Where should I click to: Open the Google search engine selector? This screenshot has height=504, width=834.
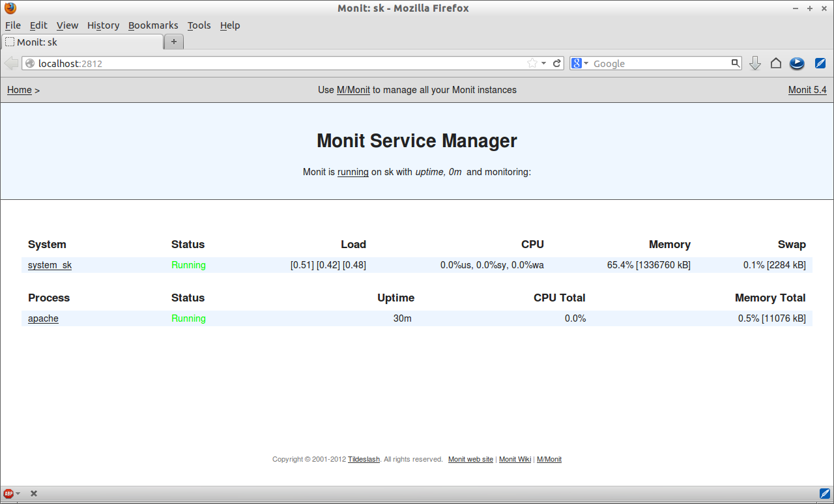click(x=580, y=63)
